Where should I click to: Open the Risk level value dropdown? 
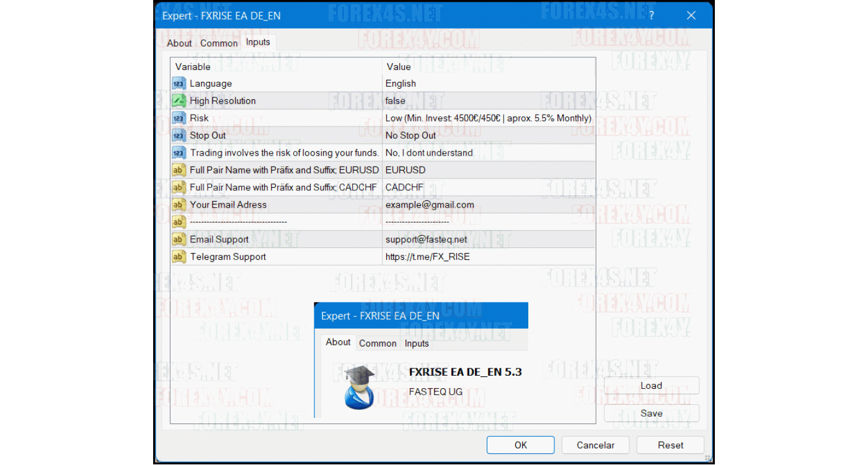coord(488,118)
